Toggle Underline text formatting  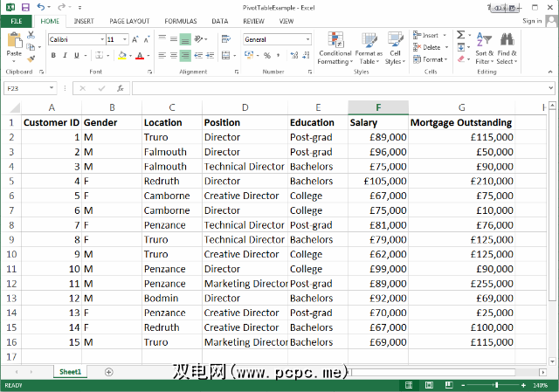click(x=78, y=56)
